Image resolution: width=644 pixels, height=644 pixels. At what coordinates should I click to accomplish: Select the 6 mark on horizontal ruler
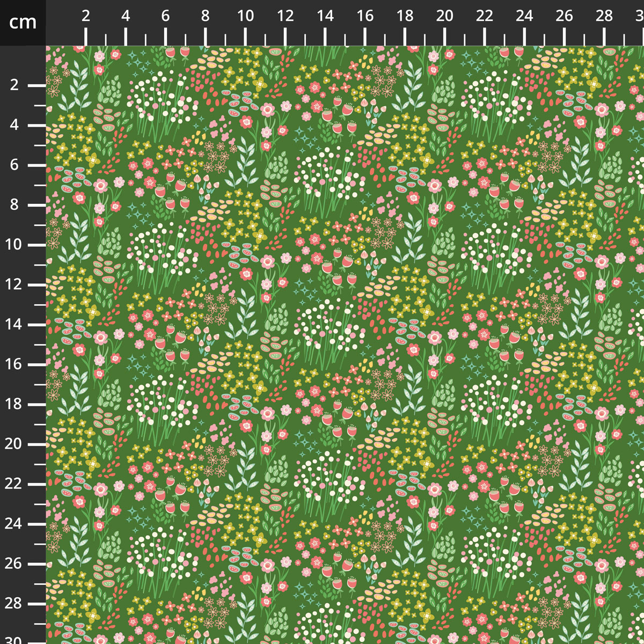[x=165, y=16]
